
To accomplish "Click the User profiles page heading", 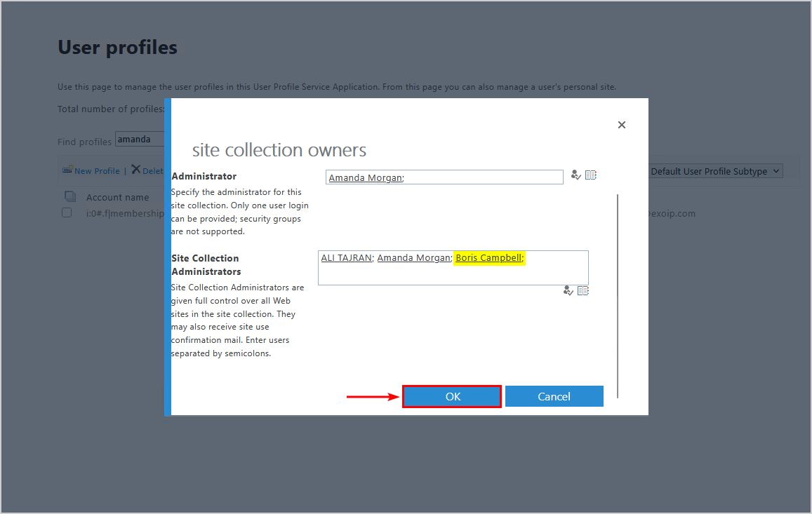I will (x=117, y=47).
